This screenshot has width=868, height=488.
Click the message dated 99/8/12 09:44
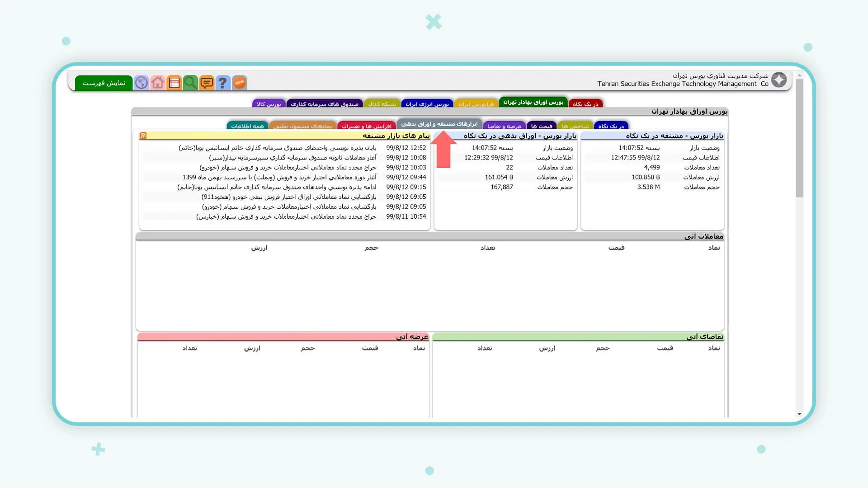tap(285, 177)
